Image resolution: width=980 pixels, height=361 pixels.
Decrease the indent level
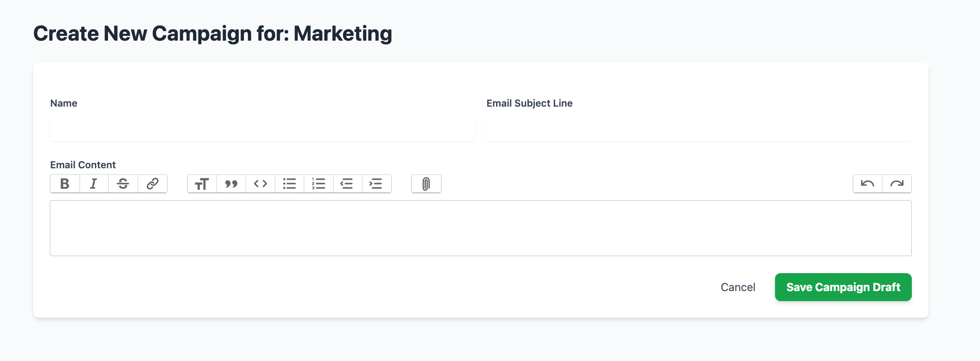[x=347, y=184]
